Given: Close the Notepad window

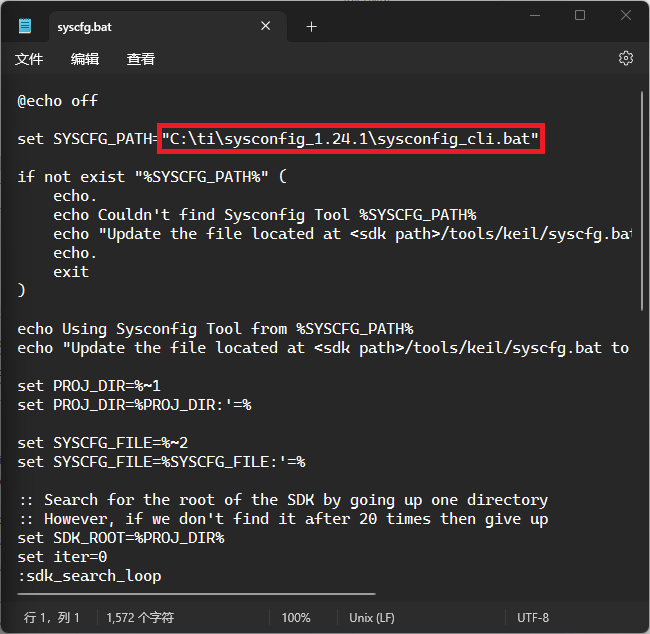Looking at the screenshot, I should pos(626,15).
